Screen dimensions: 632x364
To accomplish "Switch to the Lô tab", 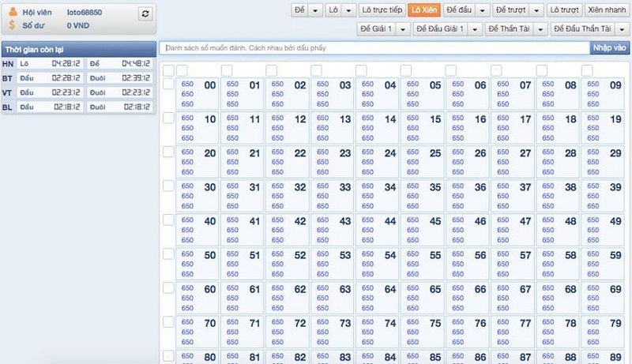I will (x=333, y=10).
